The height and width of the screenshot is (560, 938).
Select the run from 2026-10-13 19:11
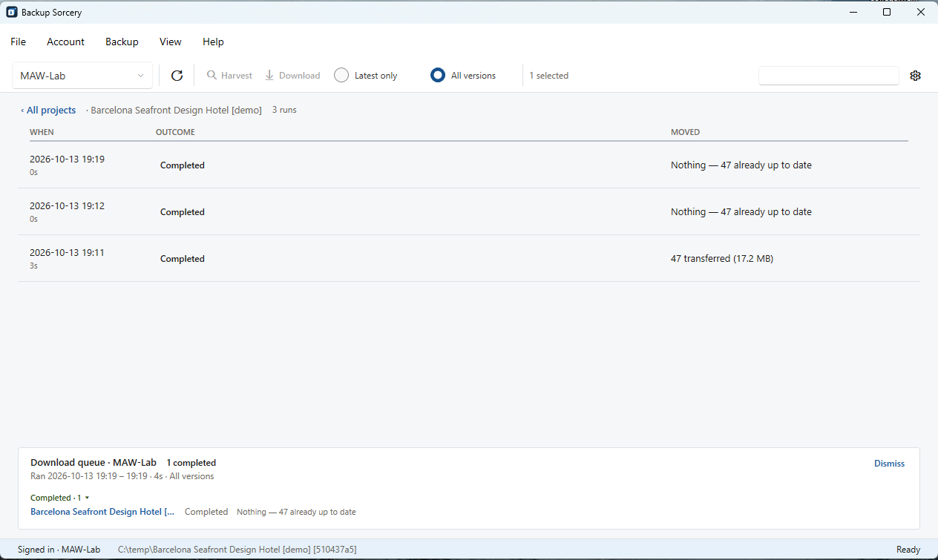[469, 258]
